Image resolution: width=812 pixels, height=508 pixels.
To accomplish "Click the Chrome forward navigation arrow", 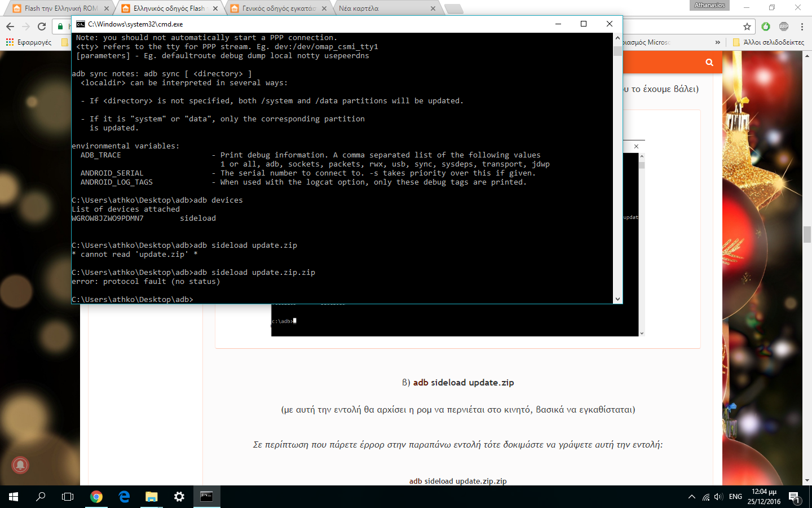I will click(x=26, y=27).
